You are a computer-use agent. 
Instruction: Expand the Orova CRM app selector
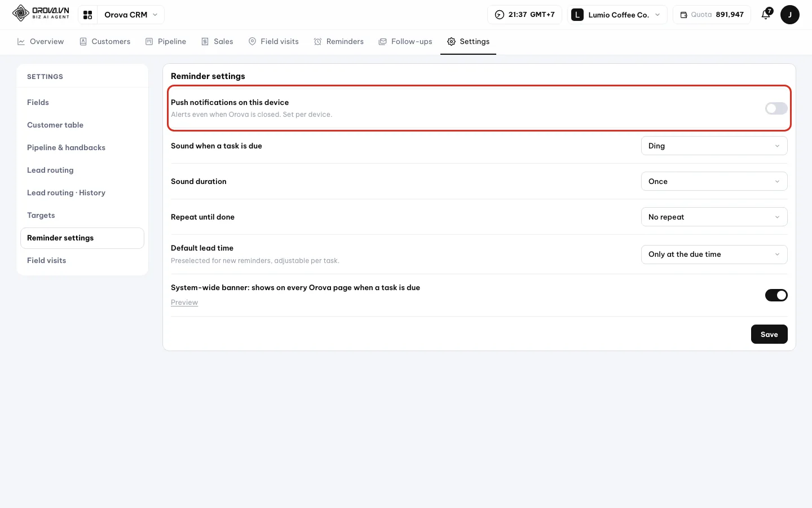coord(131,15)
